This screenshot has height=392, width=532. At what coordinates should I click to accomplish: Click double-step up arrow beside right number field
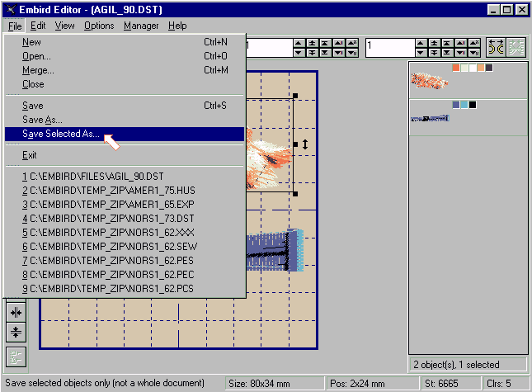click(435, 43)
